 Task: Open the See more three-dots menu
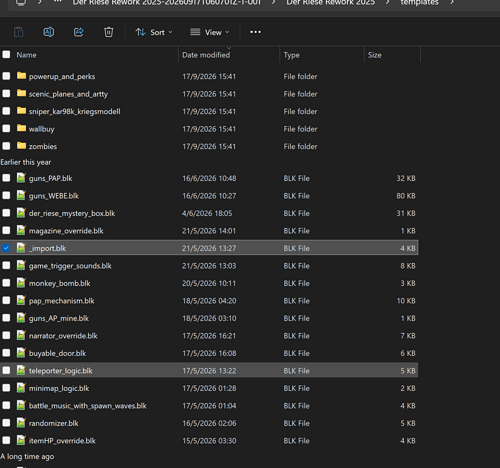click(255, 32)
